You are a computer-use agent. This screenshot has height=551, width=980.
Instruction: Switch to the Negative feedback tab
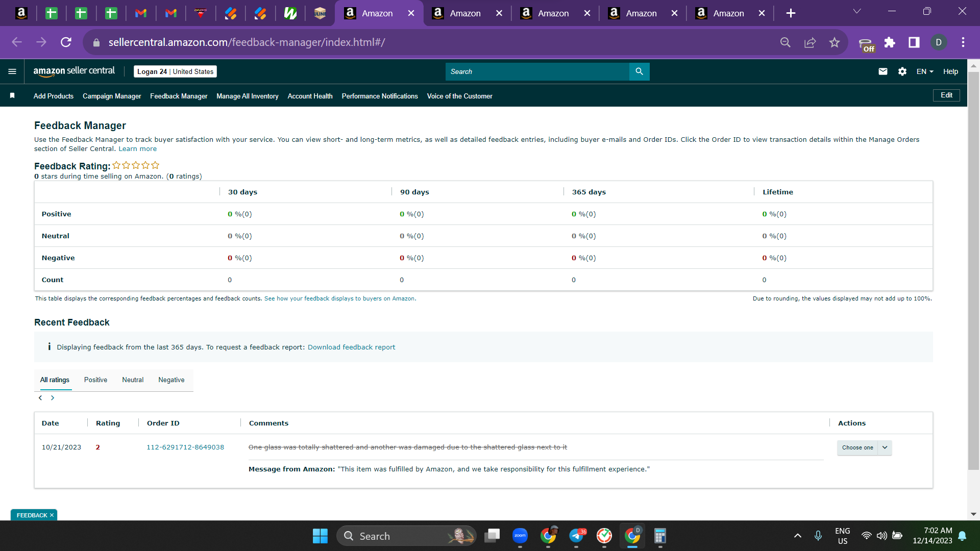tap(171, 380)
